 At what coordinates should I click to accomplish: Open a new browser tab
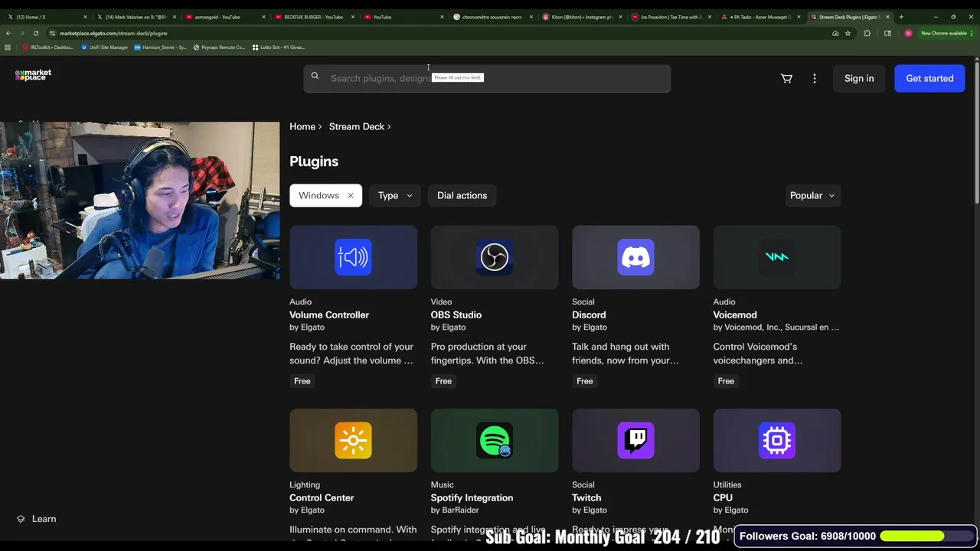tap(901, 17)
